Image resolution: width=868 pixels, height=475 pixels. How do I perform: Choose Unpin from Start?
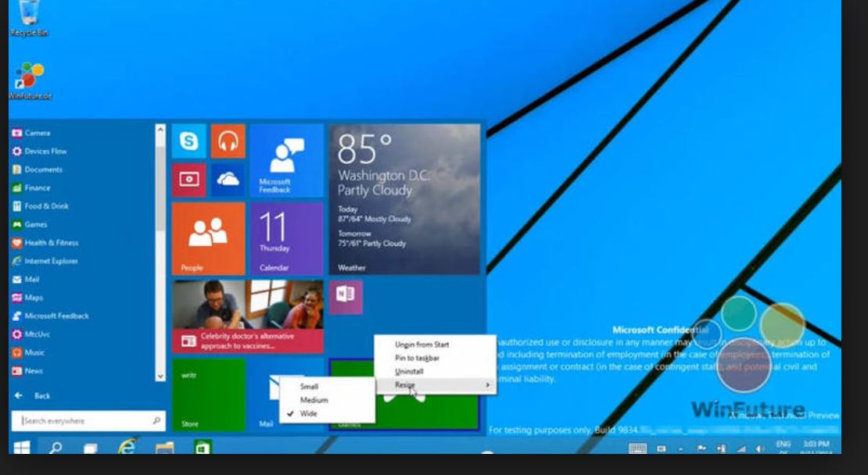422,345
